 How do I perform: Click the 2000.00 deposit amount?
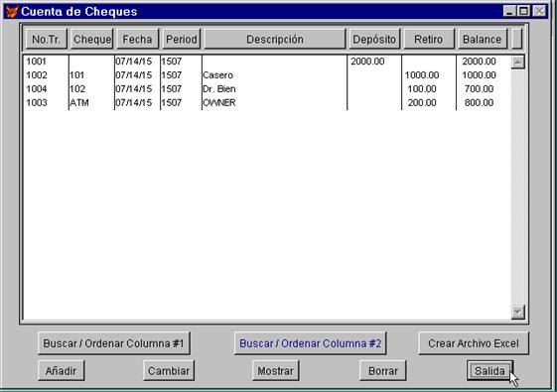[367, 62]
